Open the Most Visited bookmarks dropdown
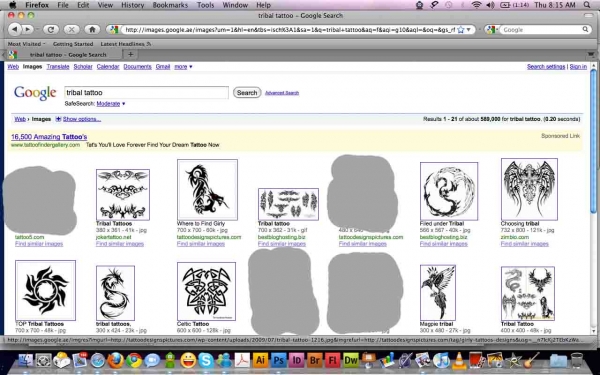The width and height of the screenshot is (600, 375). coord(26,44)
